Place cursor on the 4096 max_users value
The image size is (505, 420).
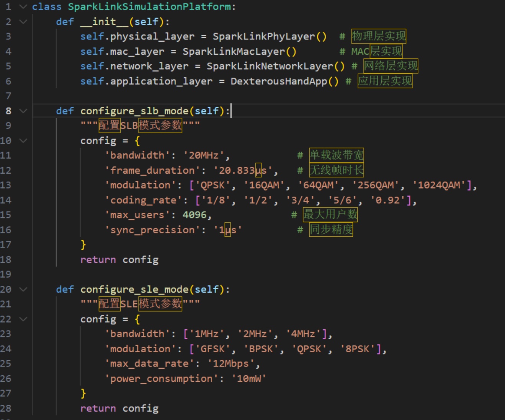click(194, 215)
